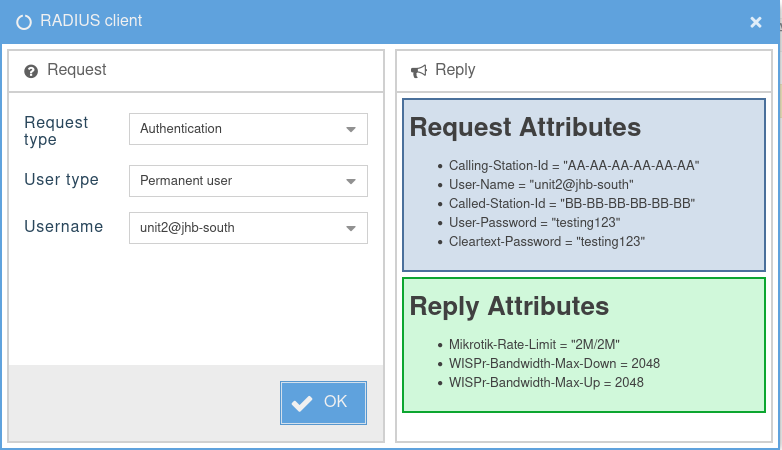Expand the User type dropdown showing Permanent user
This screenshot has width=782, height=450.
pyautogui.click(x=248, y=181)
